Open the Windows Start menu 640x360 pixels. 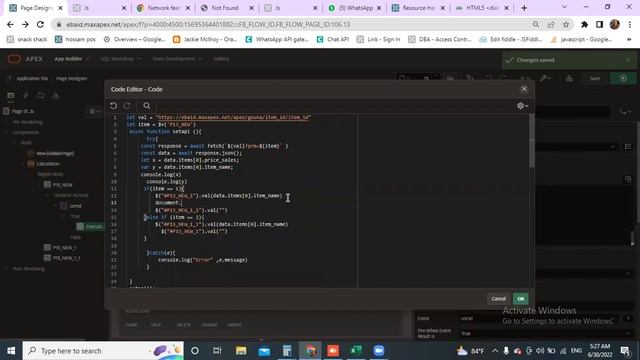point(11,351)
